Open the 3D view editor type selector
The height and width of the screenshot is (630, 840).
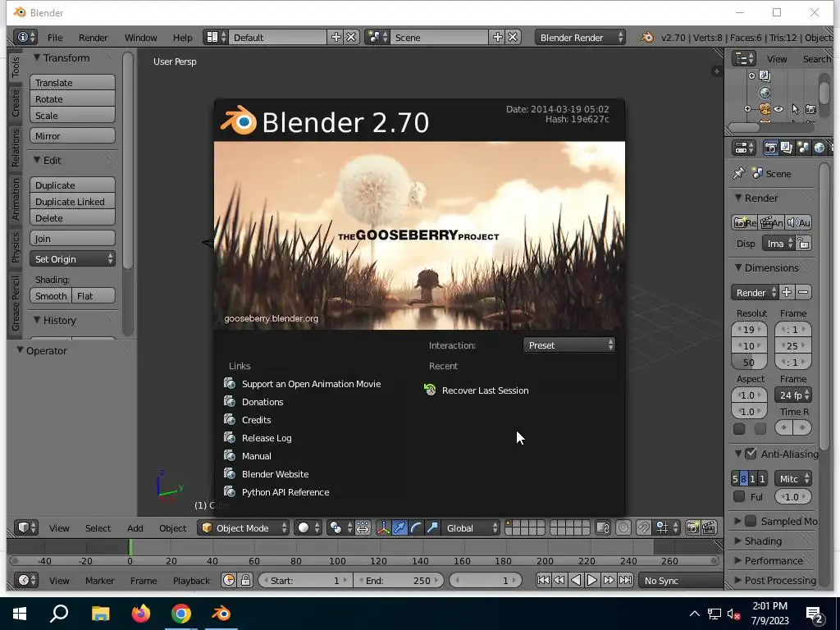25,527
